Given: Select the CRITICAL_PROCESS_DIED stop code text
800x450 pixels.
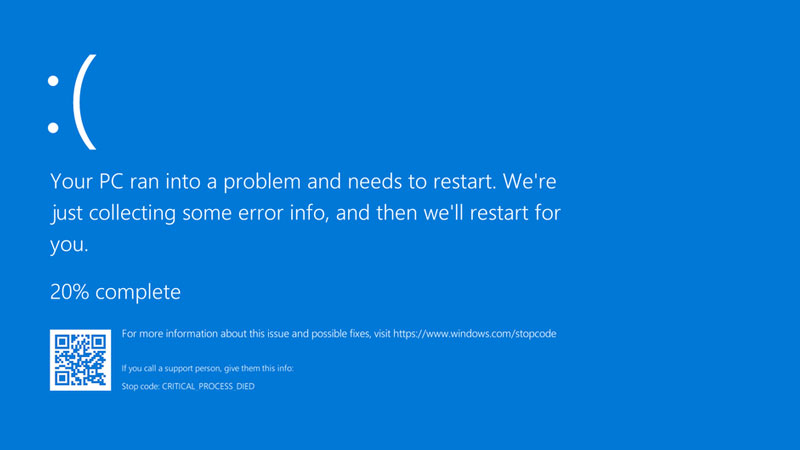Looking at the screenshot, I should [x=208, y=386].
